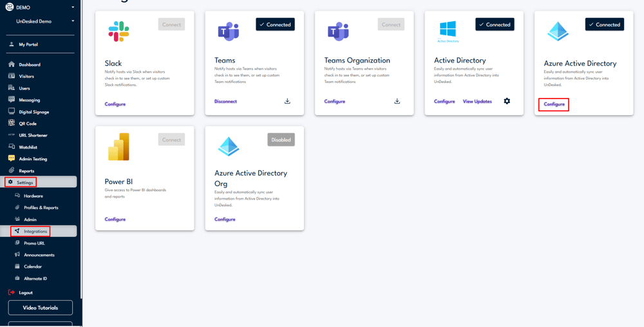
Task: Toggle the Connected status on Active Directory
Action: 493,24
